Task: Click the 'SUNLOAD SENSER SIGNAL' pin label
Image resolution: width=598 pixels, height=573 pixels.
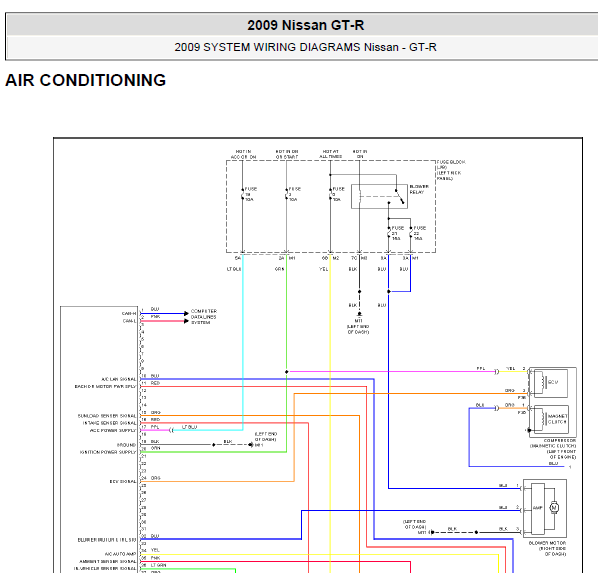Action: [107, 416]
